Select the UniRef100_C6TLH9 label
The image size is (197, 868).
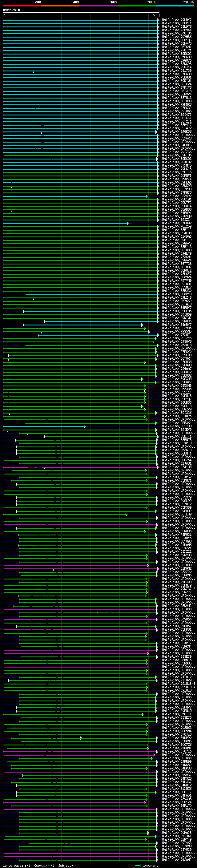coord(177,514)
